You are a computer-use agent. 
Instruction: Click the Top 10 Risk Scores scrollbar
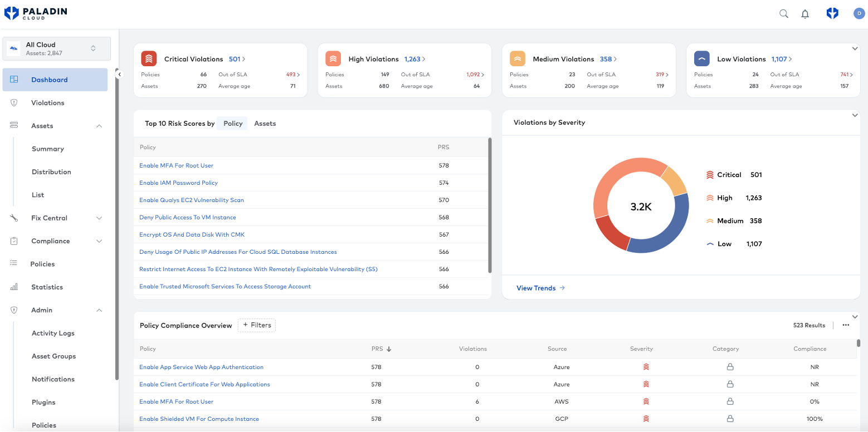pyautogui.click(x=490, y=205)
